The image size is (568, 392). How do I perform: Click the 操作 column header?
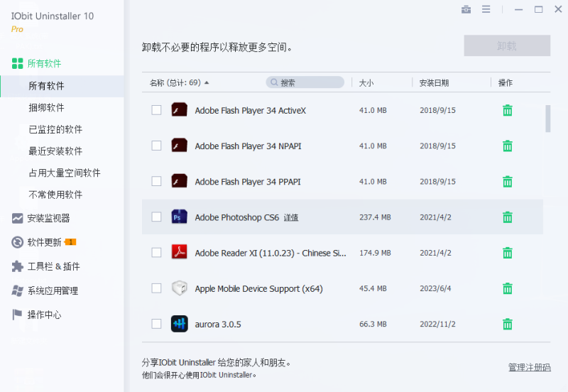coord(506,83)
